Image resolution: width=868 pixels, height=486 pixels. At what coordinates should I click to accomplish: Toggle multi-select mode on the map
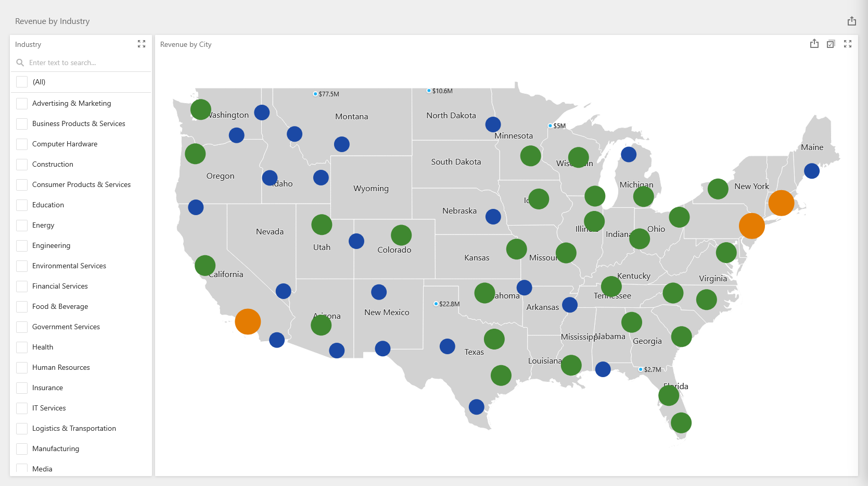(x=831, y=44)
